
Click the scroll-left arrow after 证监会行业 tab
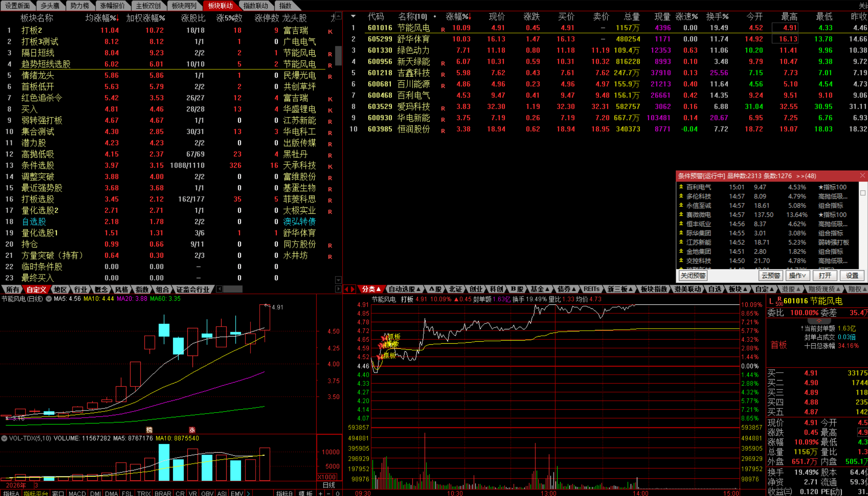(x=219, y=289)
